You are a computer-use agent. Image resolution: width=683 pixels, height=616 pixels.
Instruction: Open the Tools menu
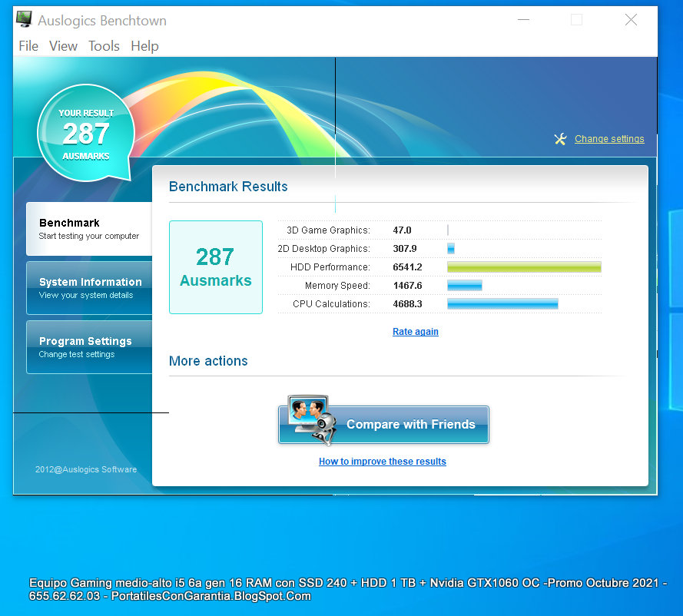[x=104, y=46]
